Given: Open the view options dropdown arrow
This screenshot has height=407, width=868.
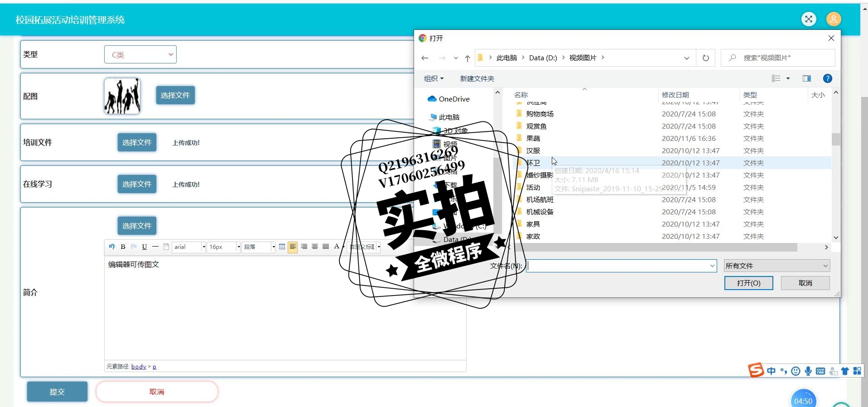Looking at the screenshot, I should tap(788, 78).
